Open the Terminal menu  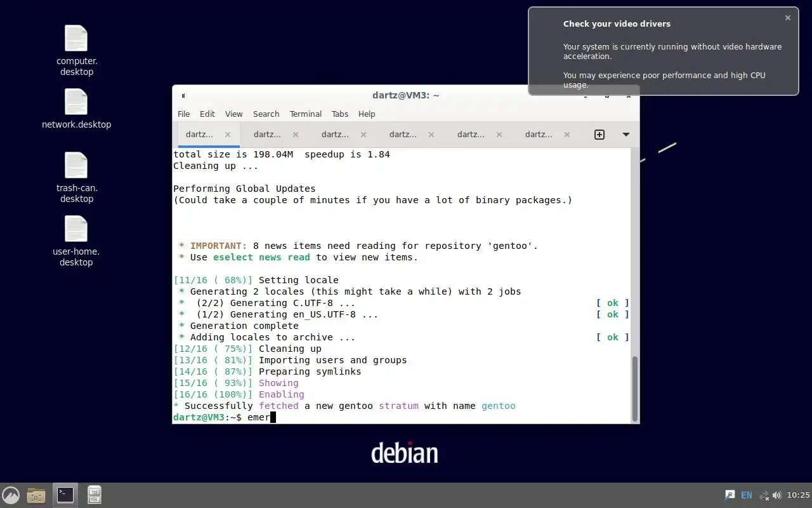[x=306, y=114]
